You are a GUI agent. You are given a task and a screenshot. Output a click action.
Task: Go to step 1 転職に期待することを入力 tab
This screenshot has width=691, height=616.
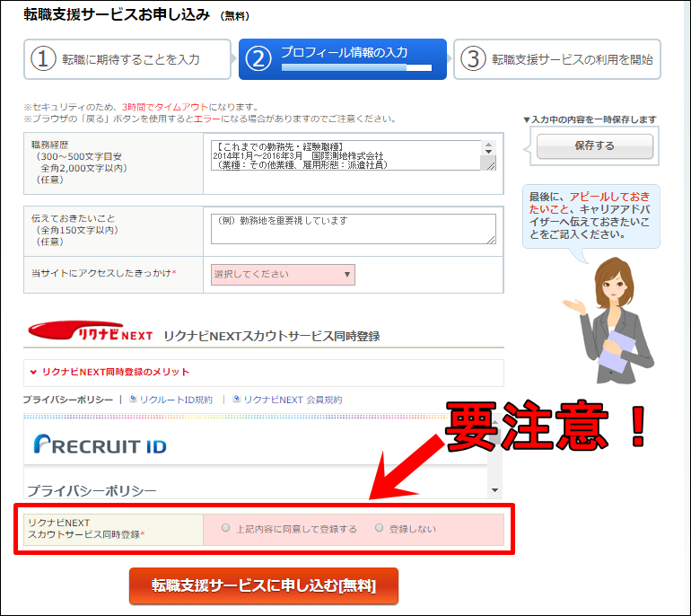coord(127,59)
